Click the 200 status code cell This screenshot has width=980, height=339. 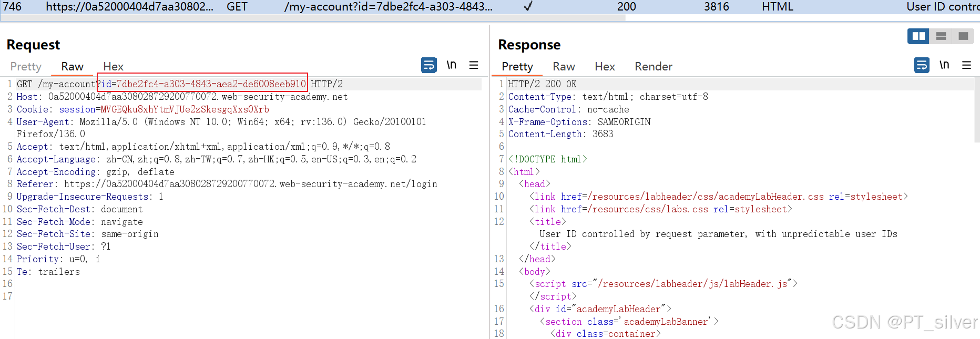tap(627, 7)
